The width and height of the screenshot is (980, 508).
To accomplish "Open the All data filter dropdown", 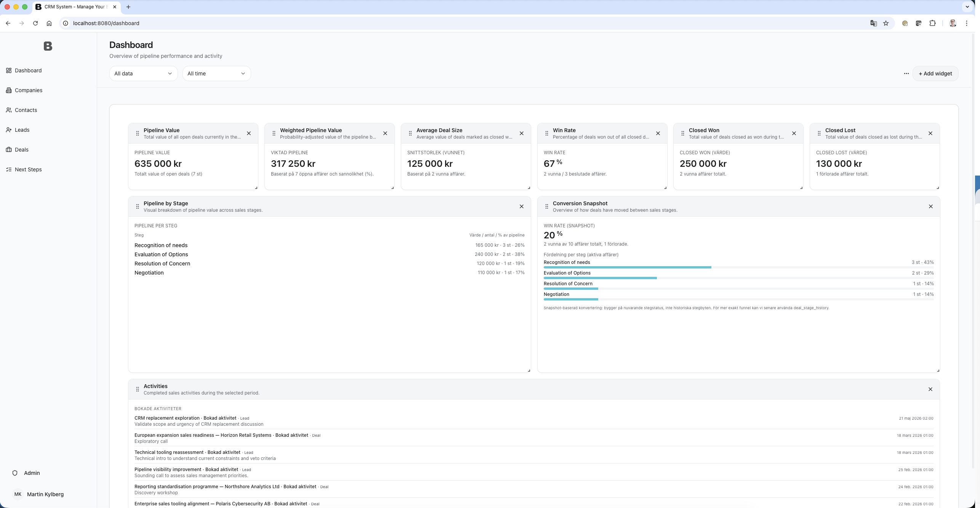I will 143,73.
